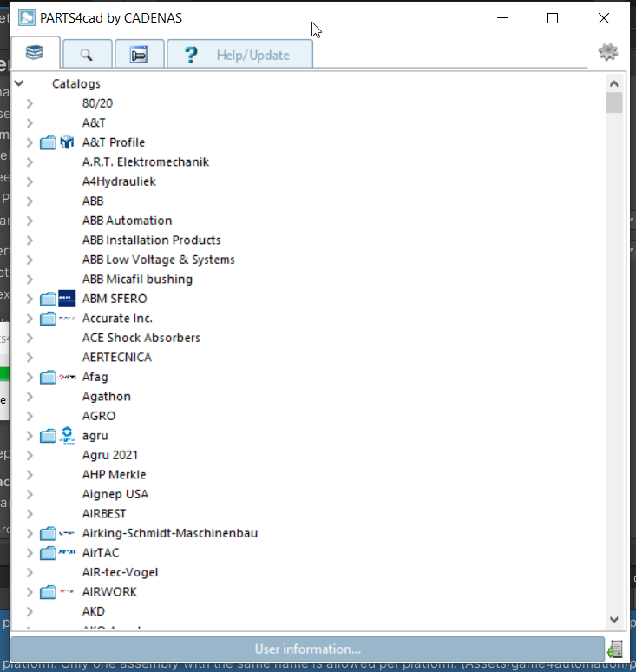
Task: Expand the AIRWORK catalog
Action: 30,592
